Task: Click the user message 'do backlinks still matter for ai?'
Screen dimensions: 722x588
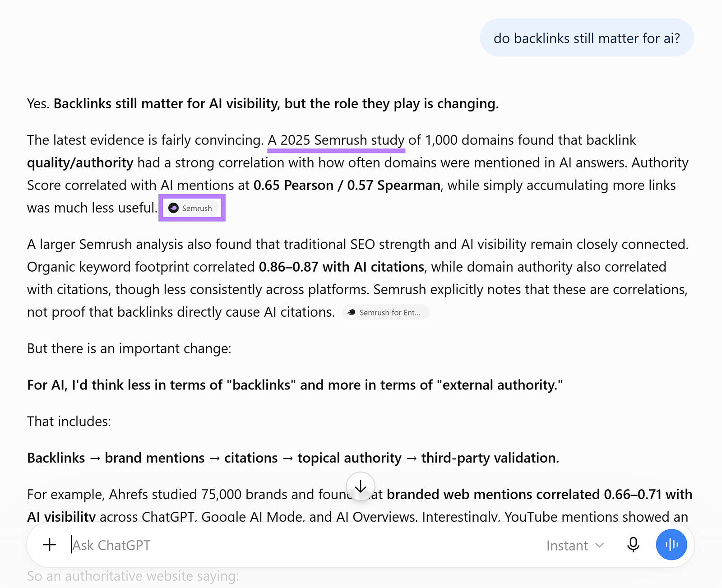Action: tap(587, 38)
